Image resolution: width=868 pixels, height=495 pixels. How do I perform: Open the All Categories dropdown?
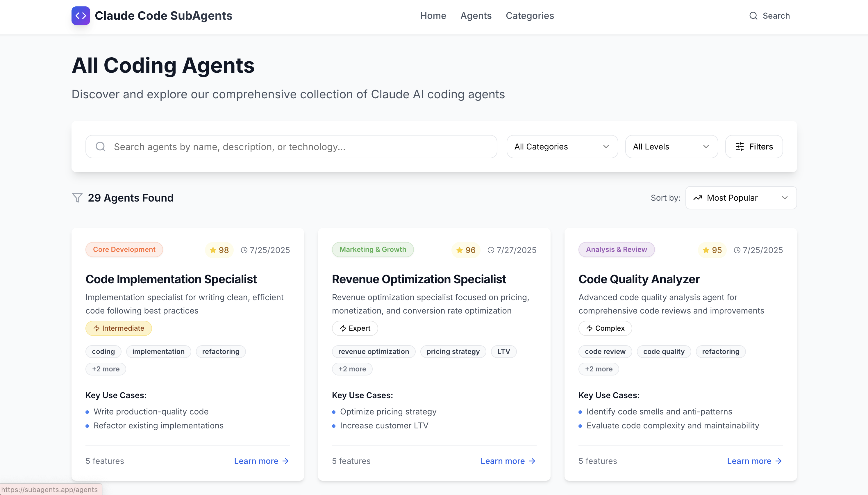(562, 147)
